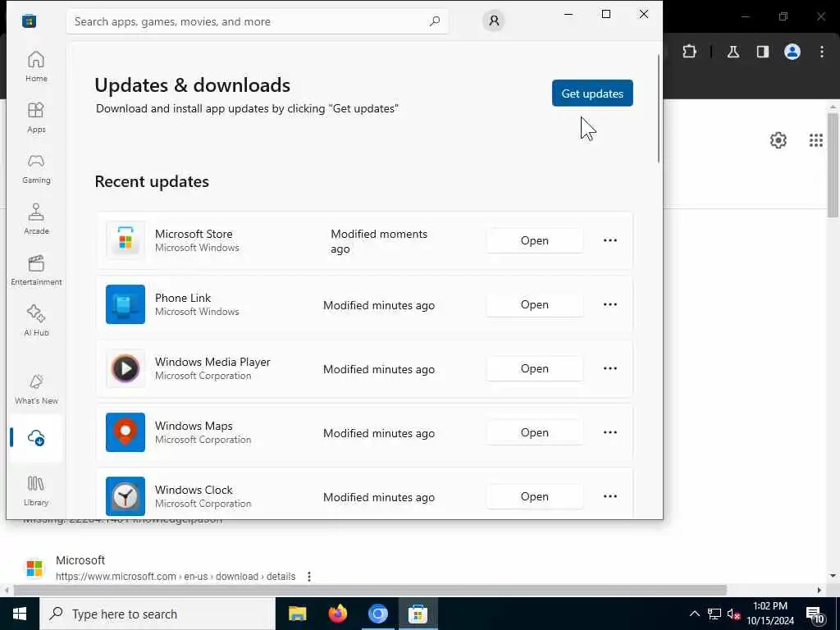
Task: Open the Library section
Action: click(x=36, y=491)
